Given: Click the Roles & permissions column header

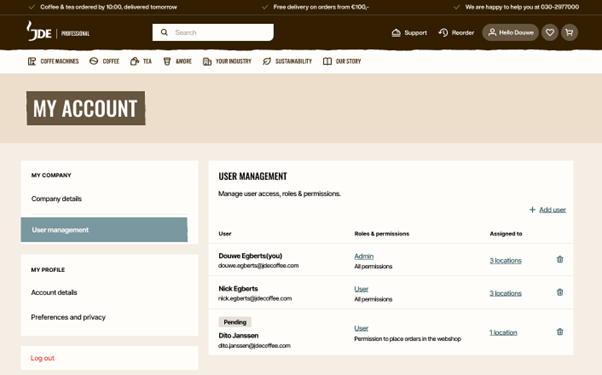Looking at the screenshot, I should 382,234.
